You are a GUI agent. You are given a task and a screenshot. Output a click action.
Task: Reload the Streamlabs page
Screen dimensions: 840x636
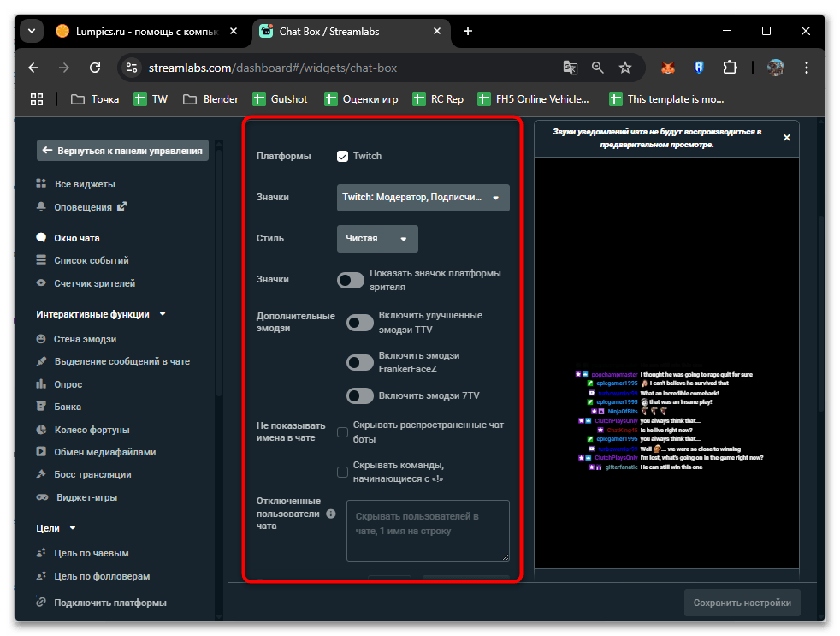(96, 68)
